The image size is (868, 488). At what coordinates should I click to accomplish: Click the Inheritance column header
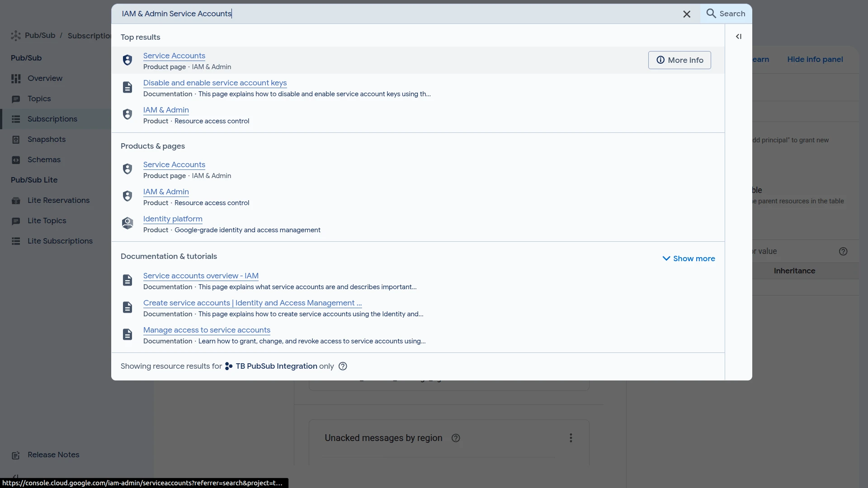(794, 271)
